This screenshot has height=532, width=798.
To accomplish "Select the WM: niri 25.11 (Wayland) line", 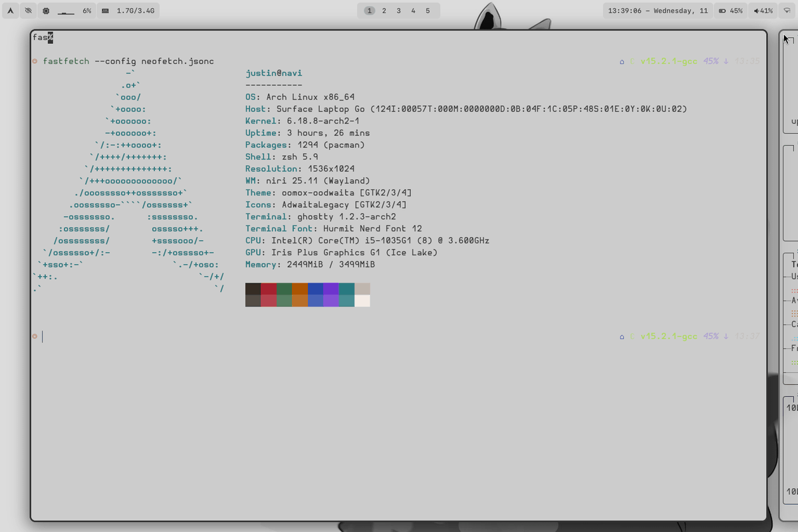I will [x=308, y=181].
